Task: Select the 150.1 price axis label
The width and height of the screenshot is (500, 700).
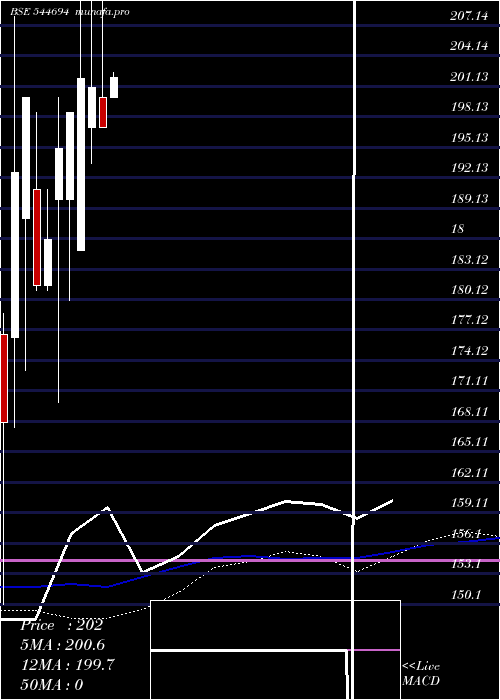Action: coord(466,594)
